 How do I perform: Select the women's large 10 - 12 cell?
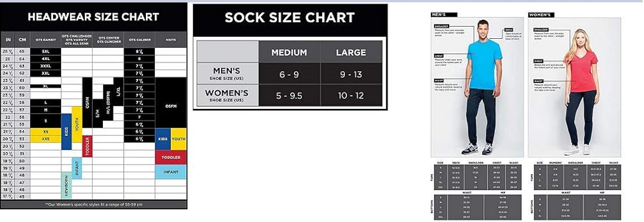coord(351,96)
